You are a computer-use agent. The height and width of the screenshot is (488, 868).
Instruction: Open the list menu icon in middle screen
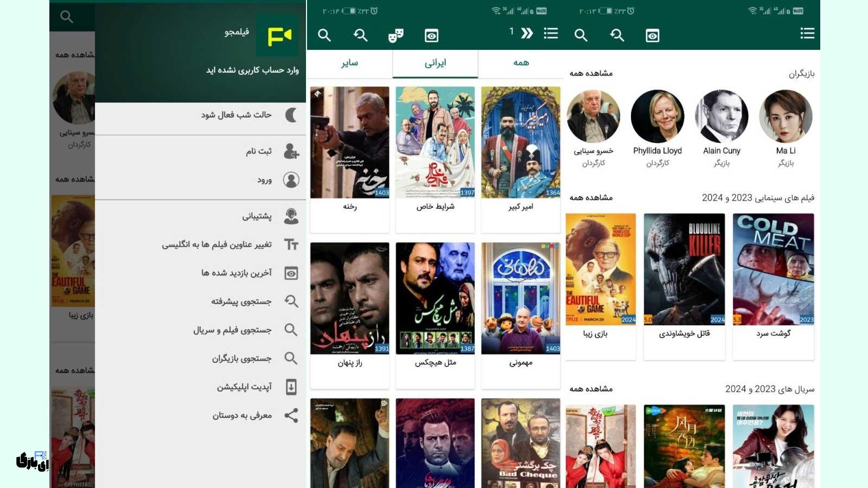click(x=551, y=33)
